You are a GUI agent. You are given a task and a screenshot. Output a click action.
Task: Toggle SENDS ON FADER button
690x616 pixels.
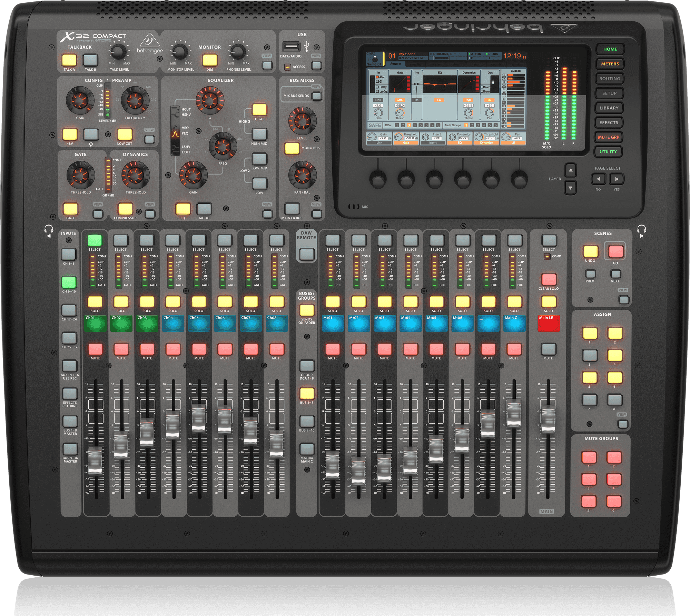coord(307,310)
